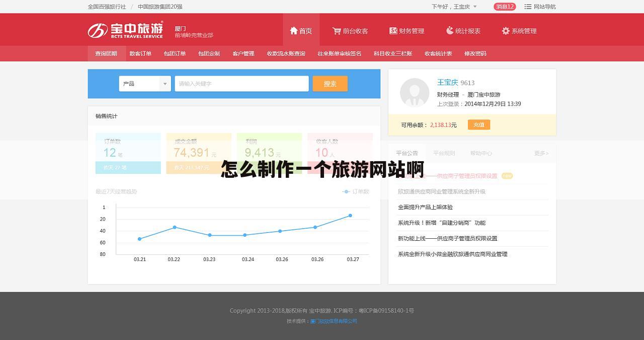Open the 王宝庆 account menu in top bar
The width and height of the screenshot is (644, 340).
click(463, 7)
